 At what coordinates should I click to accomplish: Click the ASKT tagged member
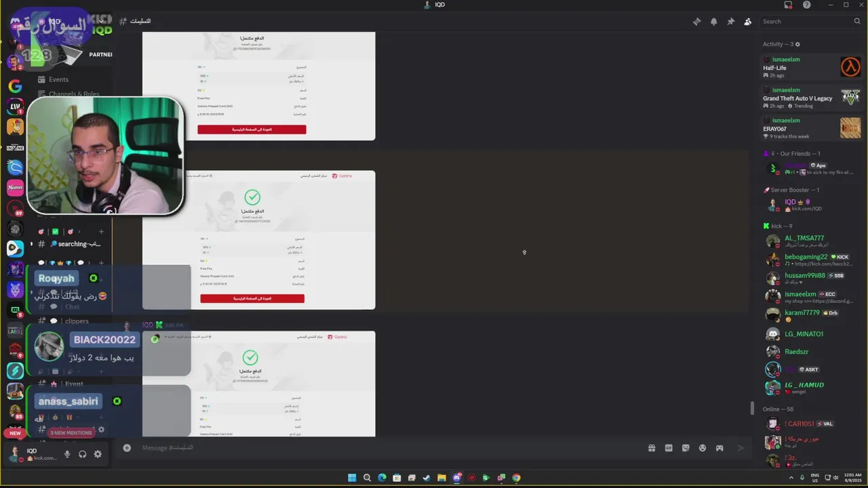click(x=811, y=369)
